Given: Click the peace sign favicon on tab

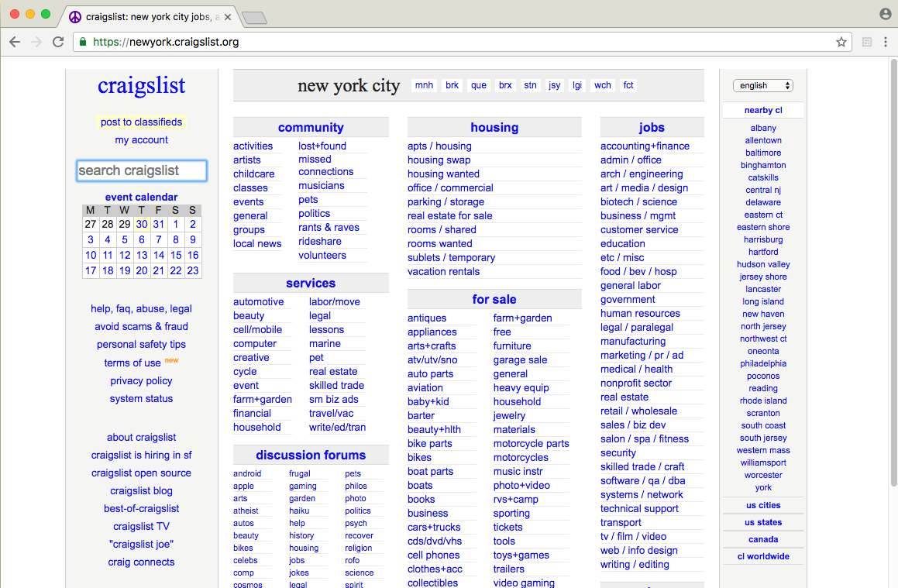Looking at the screenshot, I should click(75, 16).
